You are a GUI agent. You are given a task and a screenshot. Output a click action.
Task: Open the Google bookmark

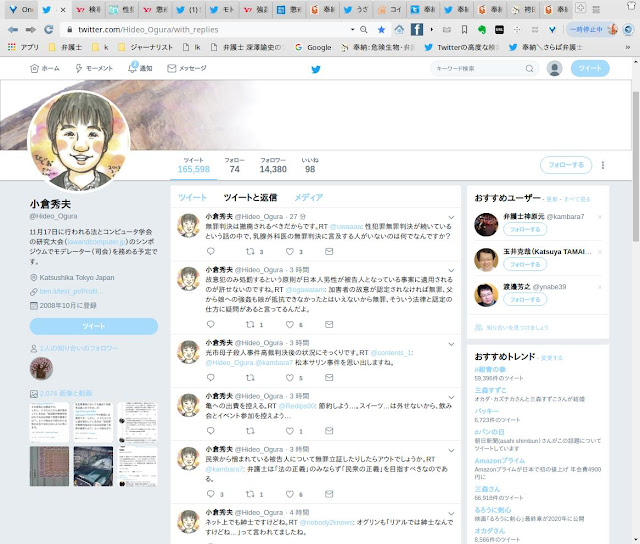[x=313, y=47]
